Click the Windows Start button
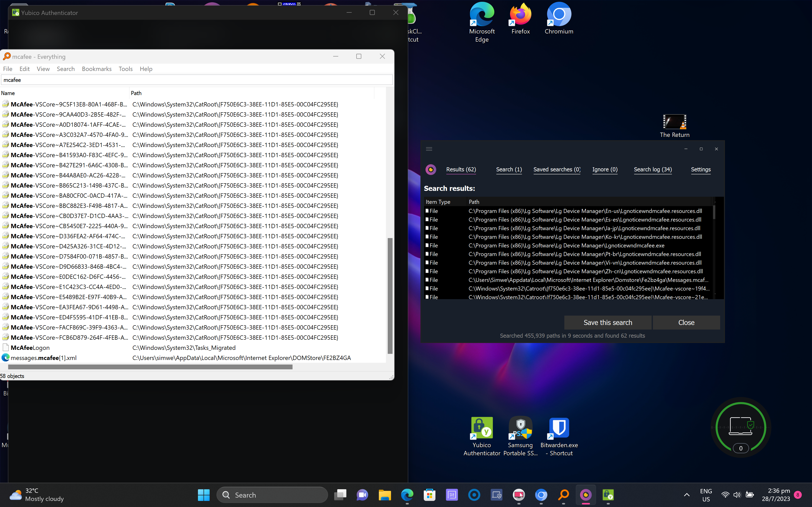This screenshot has width=812, height=507. click(x=204, y=495)
